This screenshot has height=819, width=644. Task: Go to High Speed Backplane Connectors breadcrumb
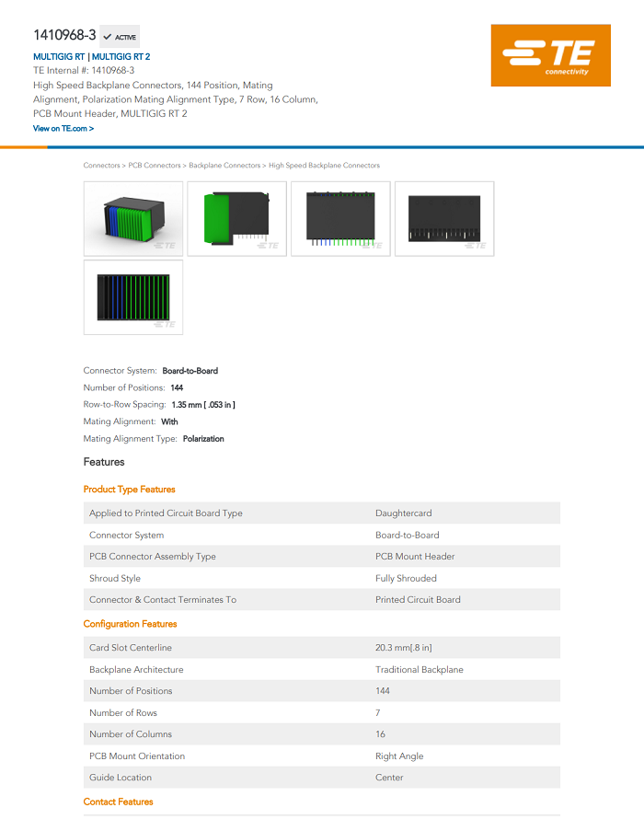point(325,165)
